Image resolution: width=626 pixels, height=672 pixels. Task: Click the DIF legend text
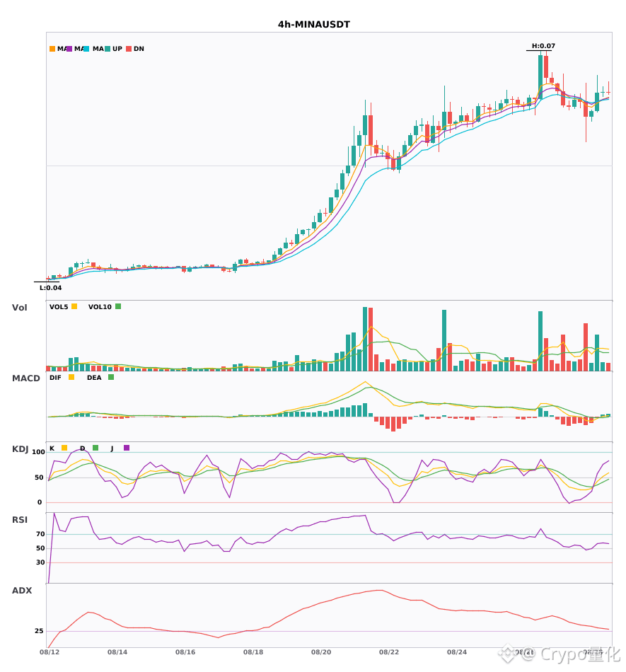point(55,378)
